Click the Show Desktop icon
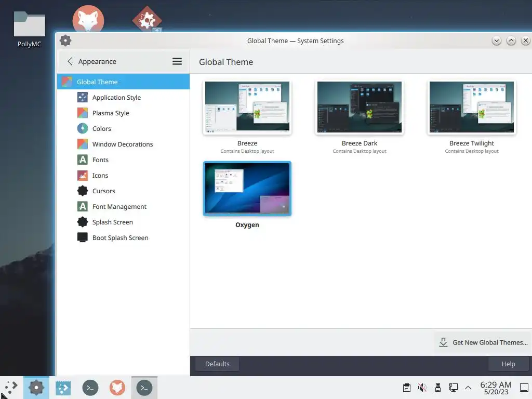Image resolution: width=532 pixels, height=399 pixels. tap(524, 388)
